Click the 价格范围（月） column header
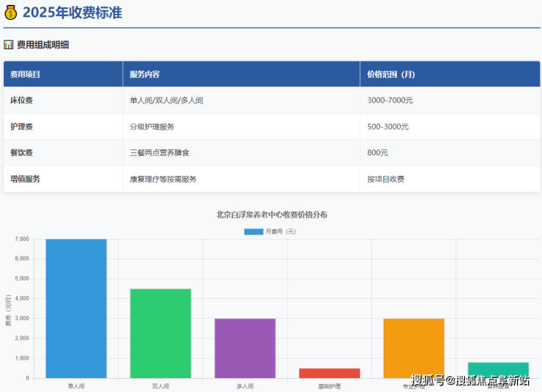The height and width of the screenshot is (392, 542). click(x=391, y=74)
